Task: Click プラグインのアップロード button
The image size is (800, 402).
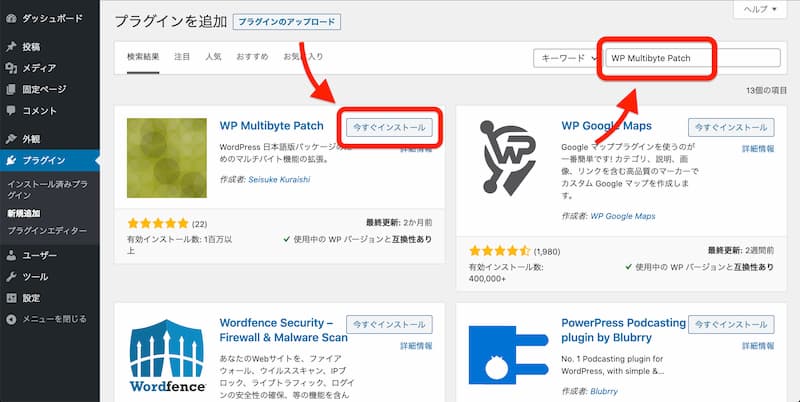Action: coord(287,22)
